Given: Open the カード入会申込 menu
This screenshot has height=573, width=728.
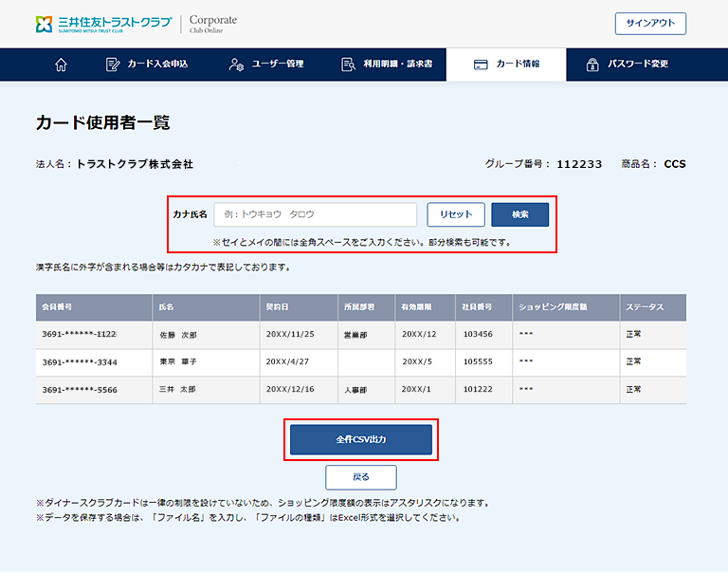Looking at the screenshot, I should [x=147, y=65].
